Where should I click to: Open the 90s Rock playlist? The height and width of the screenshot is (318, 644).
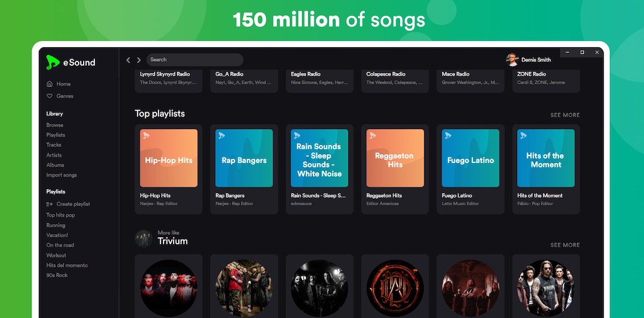[x=57, y=275]
